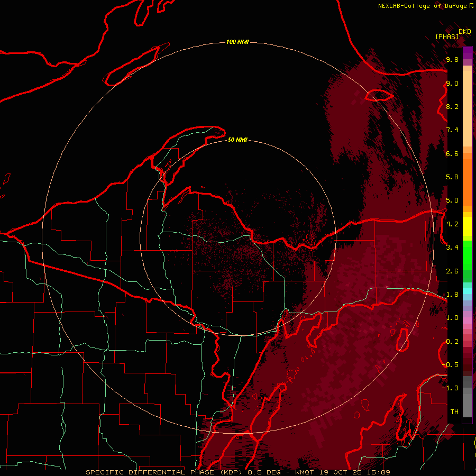The width and height of the screenshot is (476, 476).
Task: Select the cyan segment of the color bar
Action: click(467, 291)
